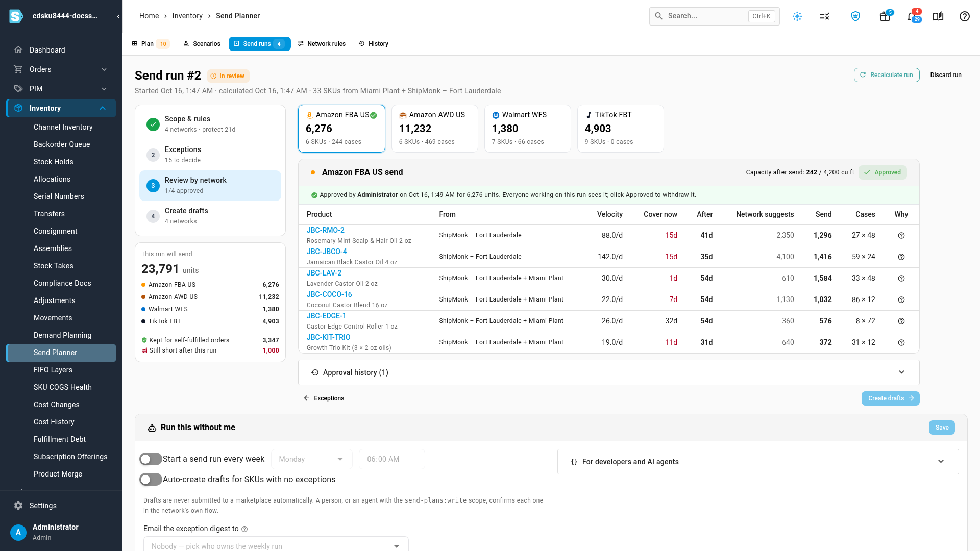Click the Search input field
This screenshot has width=980, height=551.
click(x=714, y=16)
